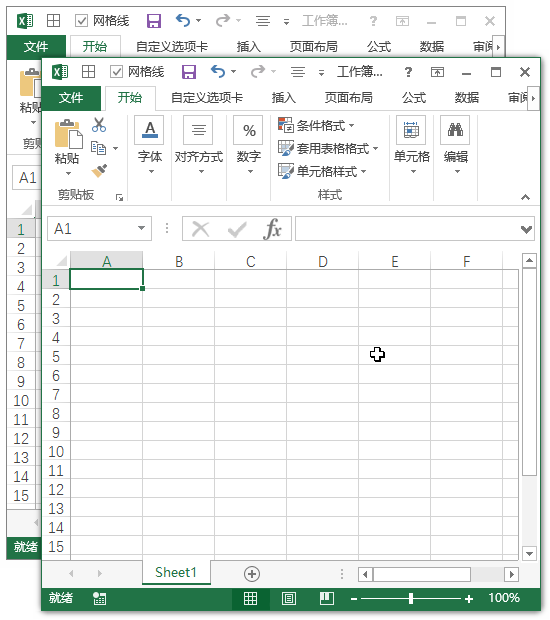550x620 pixels.
Task: Switch to Page Layout view in status bar
Action: [x=289, y=599]
